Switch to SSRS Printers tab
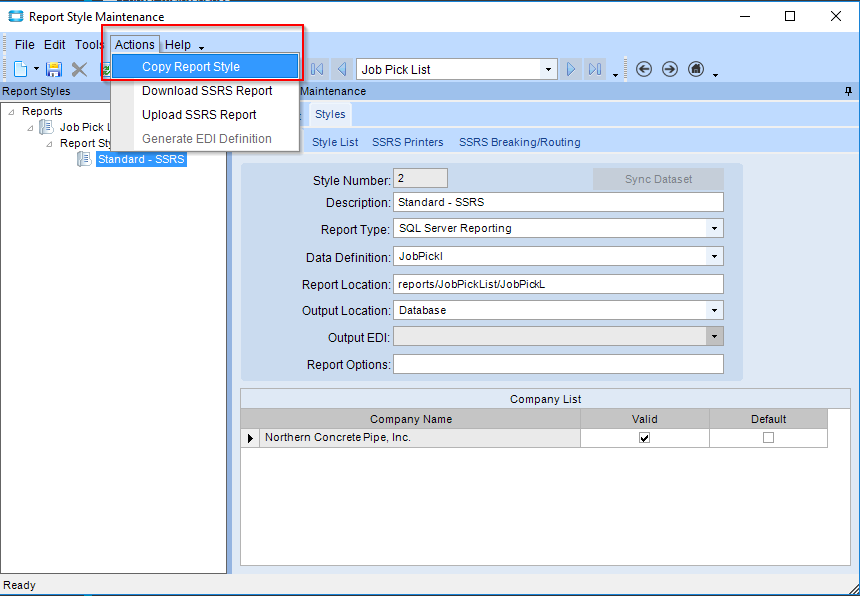 point(407,142)
